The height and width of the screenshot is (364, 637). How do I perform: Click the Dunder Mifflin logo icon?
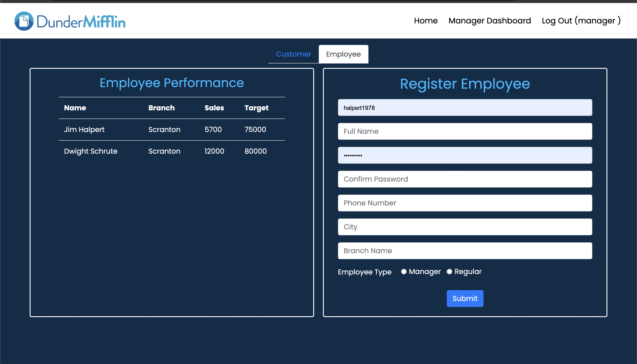[24, 21]
